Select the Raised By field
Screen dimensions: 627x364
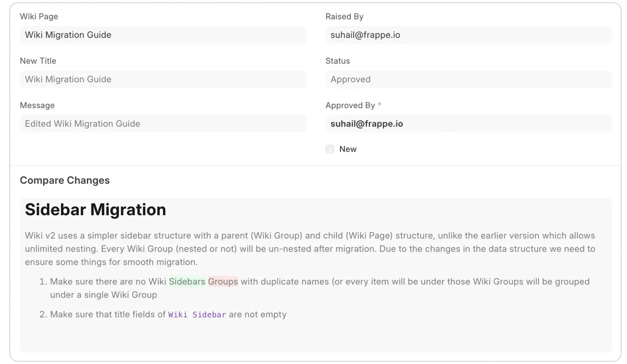[468, 35]
